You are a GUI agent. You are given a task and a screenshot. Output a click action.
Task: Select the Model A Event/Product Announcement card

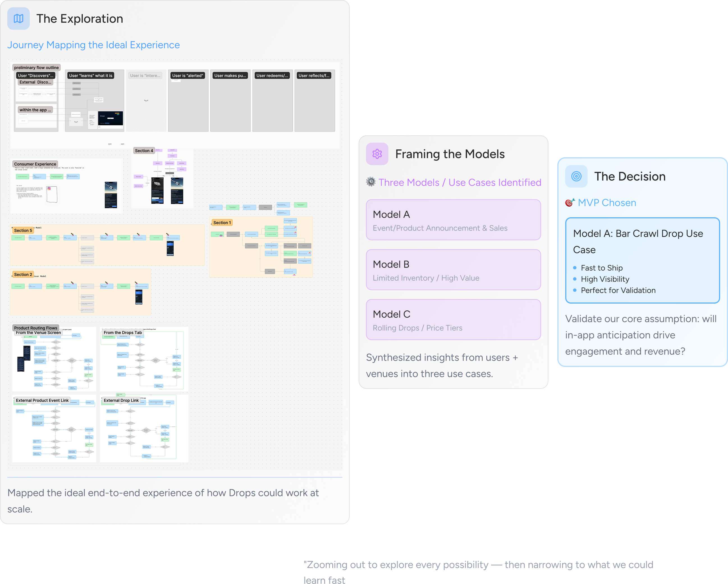[x=453, y=220]
